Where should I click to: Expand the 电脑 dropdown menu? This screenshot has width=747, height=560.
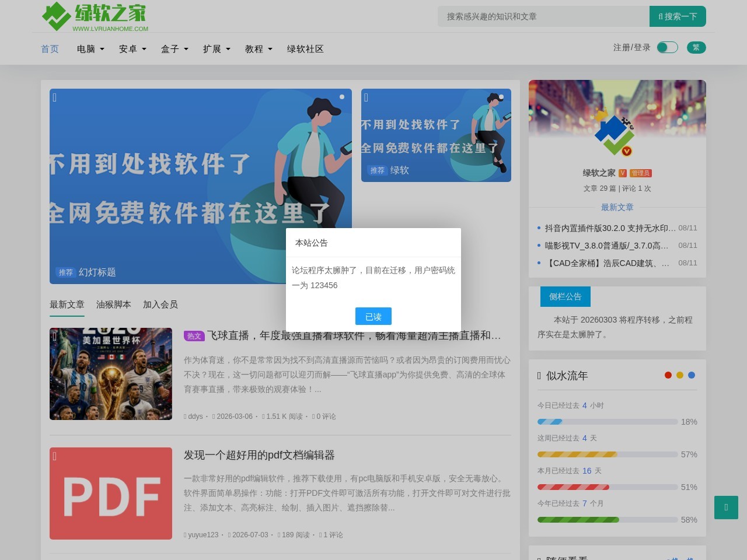click(x=90, y=49)
